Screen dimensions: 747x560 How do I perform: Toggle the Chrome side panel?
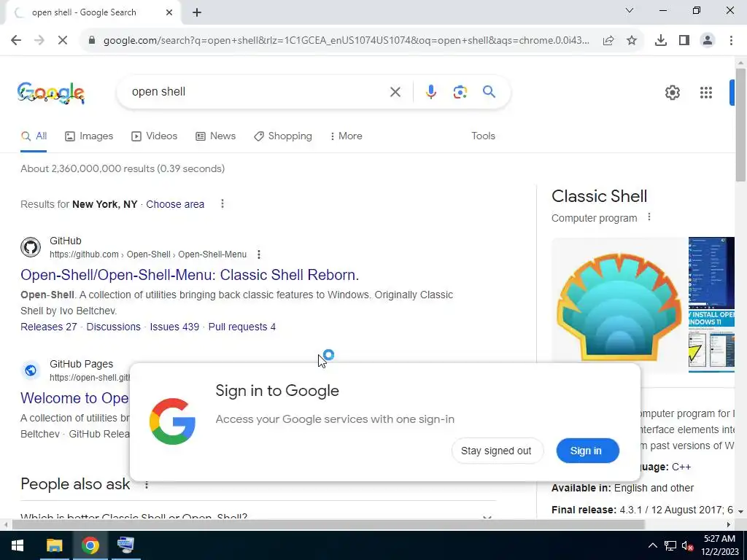[x=684, y=41]
